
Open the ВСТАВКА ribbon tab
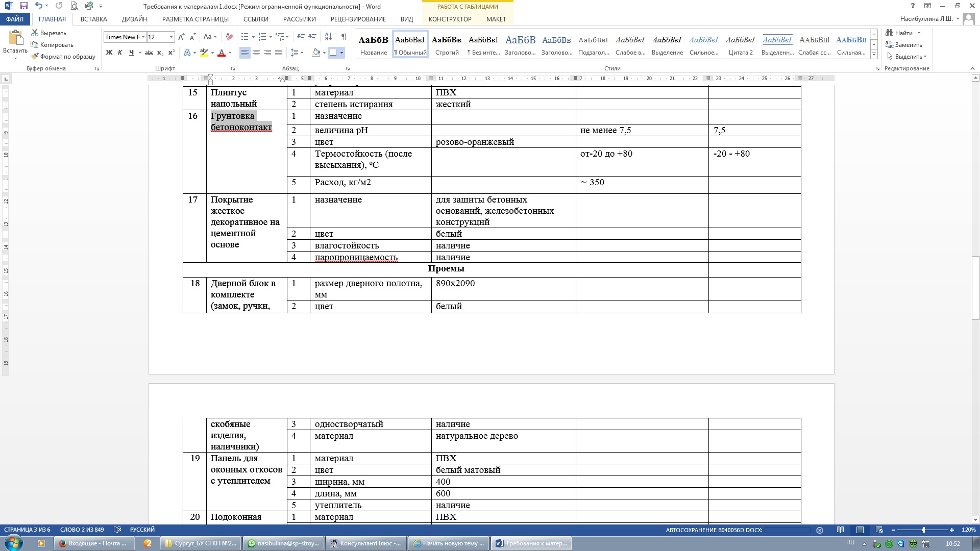(x=93, y=19)
